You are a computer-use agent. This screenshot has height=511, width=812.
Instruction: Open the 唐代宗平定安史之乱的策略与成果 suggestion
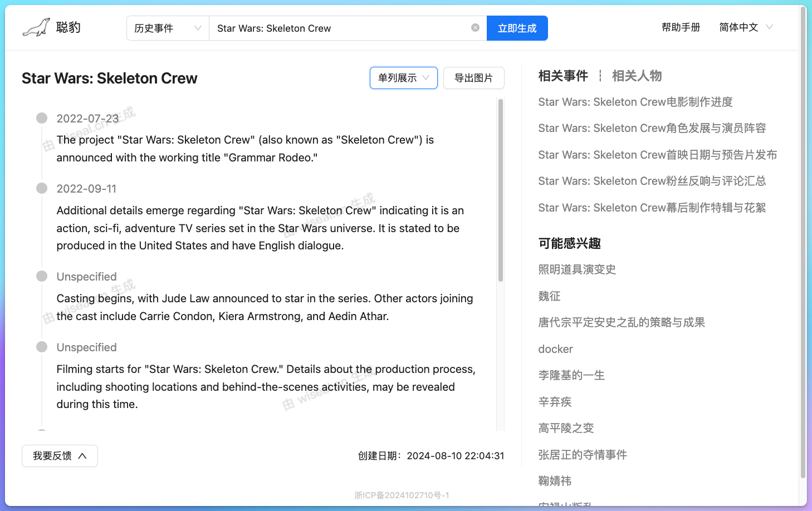(622, 322)
